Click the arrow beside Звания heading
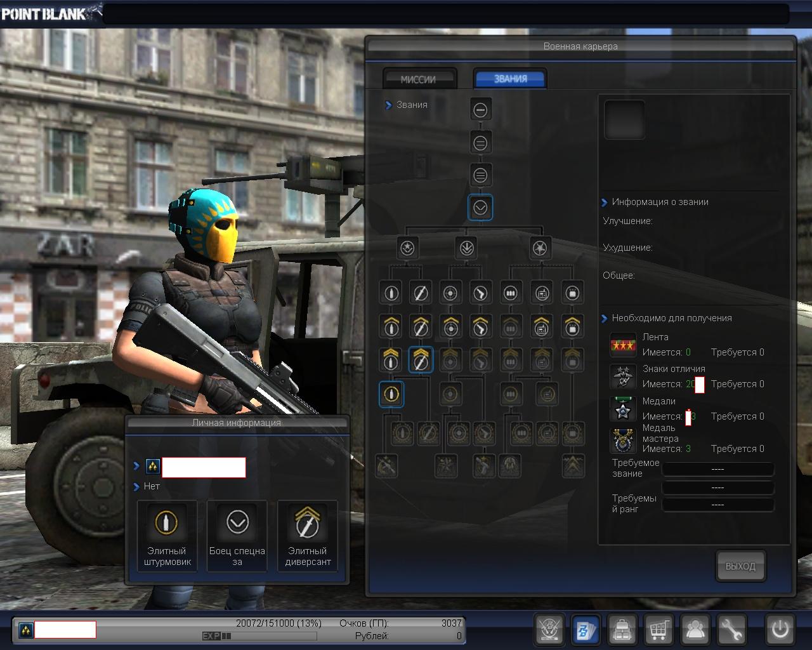Viewport: 812px width, 650px height. pos(388,105)
